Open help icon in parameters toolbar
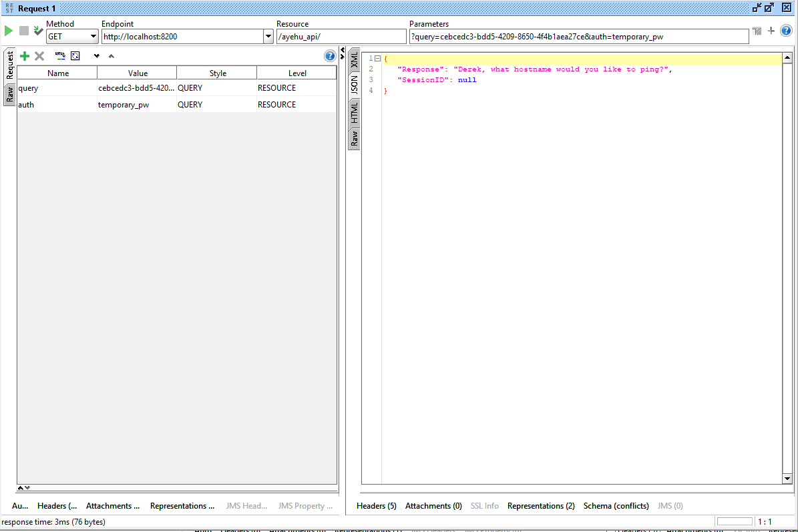 329,56
